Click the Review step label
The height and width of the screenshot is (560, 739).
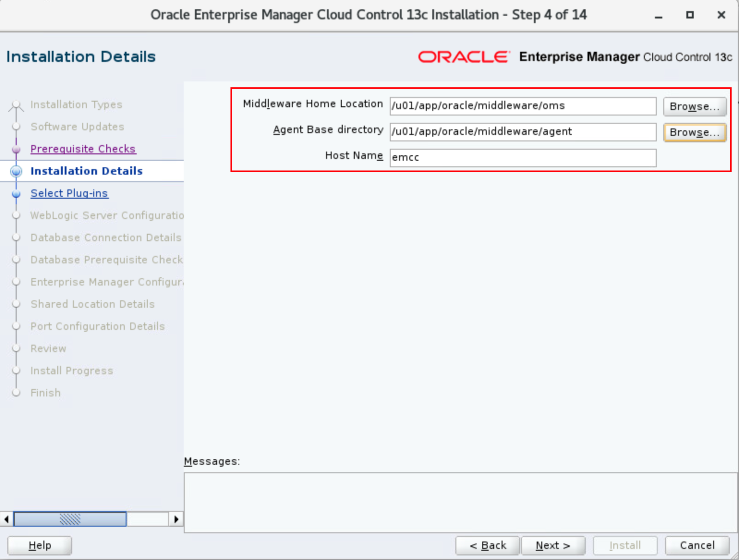point(48,348)
